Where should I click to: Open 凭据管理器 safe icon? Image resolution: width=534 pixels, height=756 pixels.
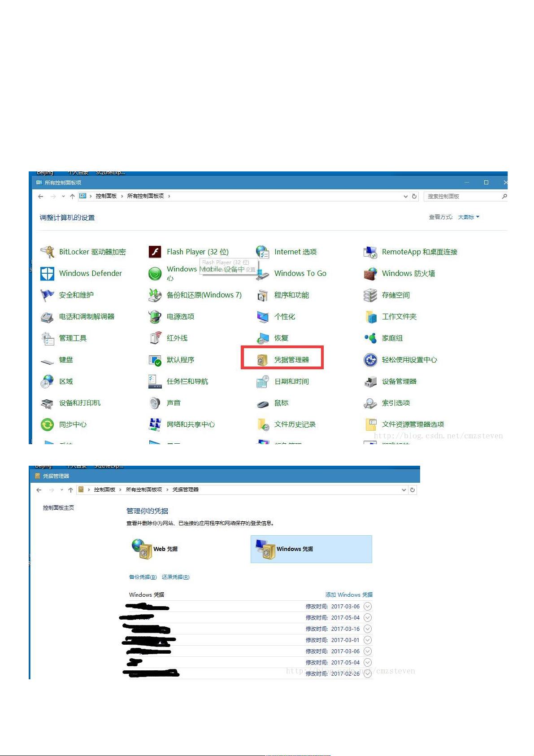click(x=262, y=360)
